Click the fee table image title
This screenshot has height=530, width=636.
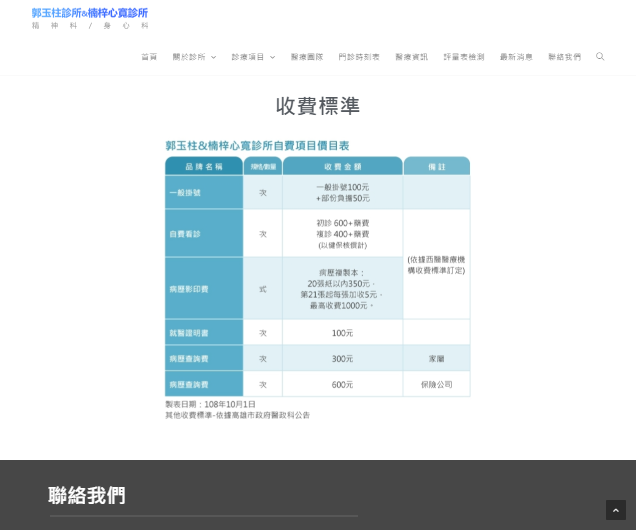pyautogui.click(x=257, y=146)
